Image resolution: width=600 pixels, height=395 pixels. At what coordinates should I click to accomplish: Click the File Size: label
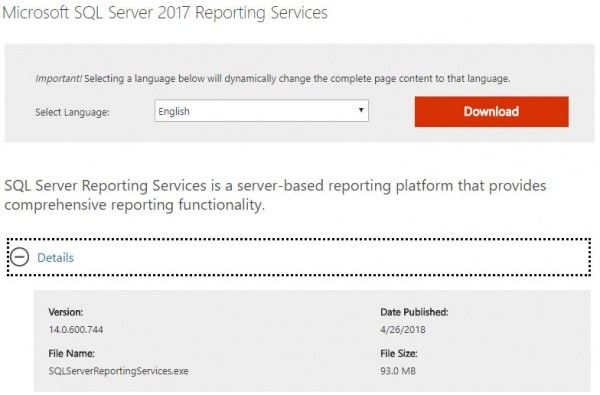(399, 353)
